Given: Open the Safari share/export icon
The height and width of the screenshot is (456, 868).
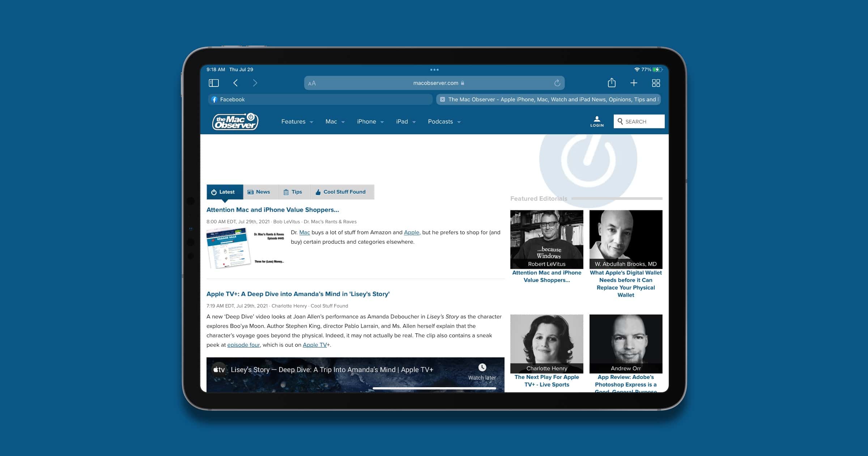Looking at the screenshot, I should (612, 83).
